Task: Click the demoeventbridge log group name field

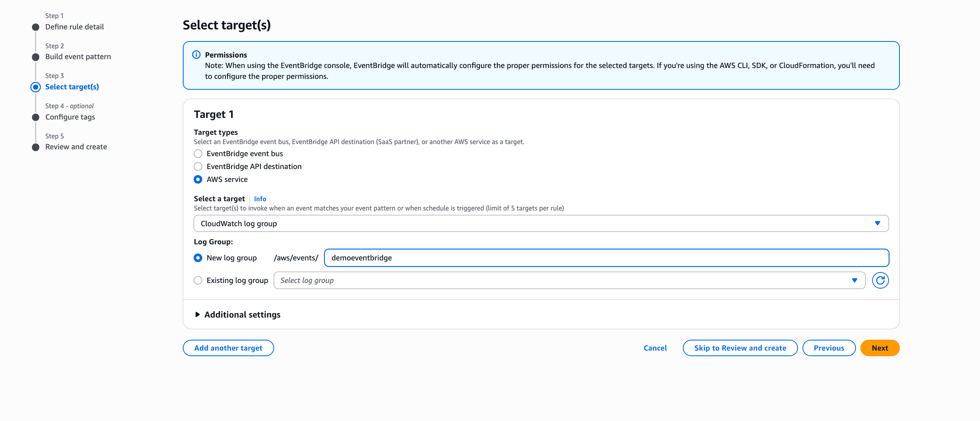Action: [x=564, y=258]
